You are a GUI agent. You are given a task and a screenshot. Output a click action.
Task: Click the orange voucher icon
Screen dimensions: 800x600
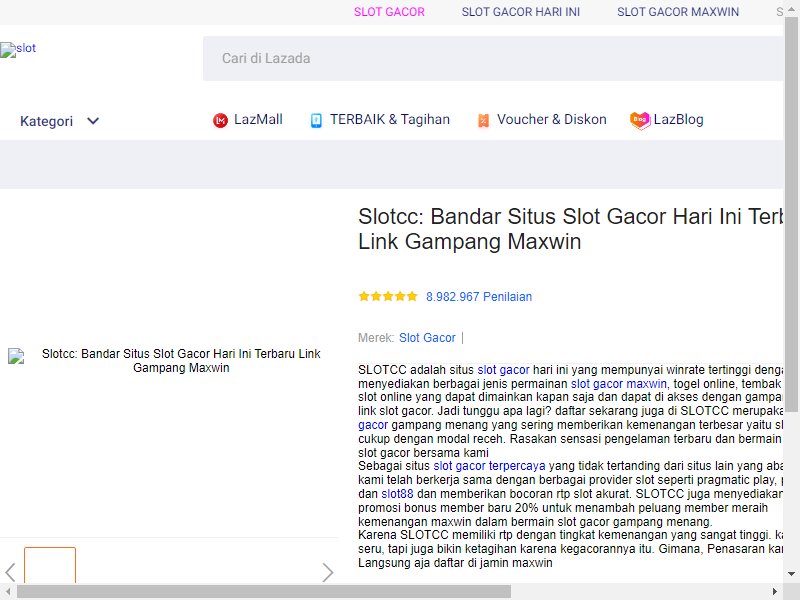tap(483, 120)
